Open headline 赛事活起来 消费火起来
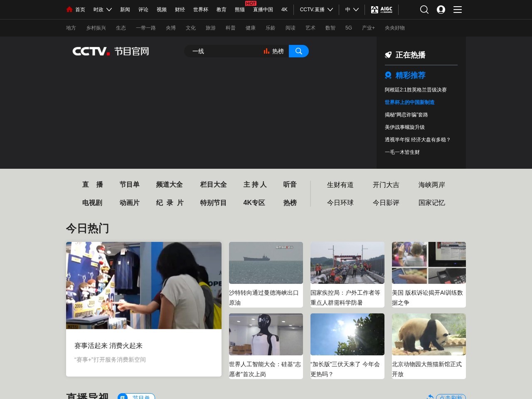Screen dimensions: 532x399 (x=108, y=346)
